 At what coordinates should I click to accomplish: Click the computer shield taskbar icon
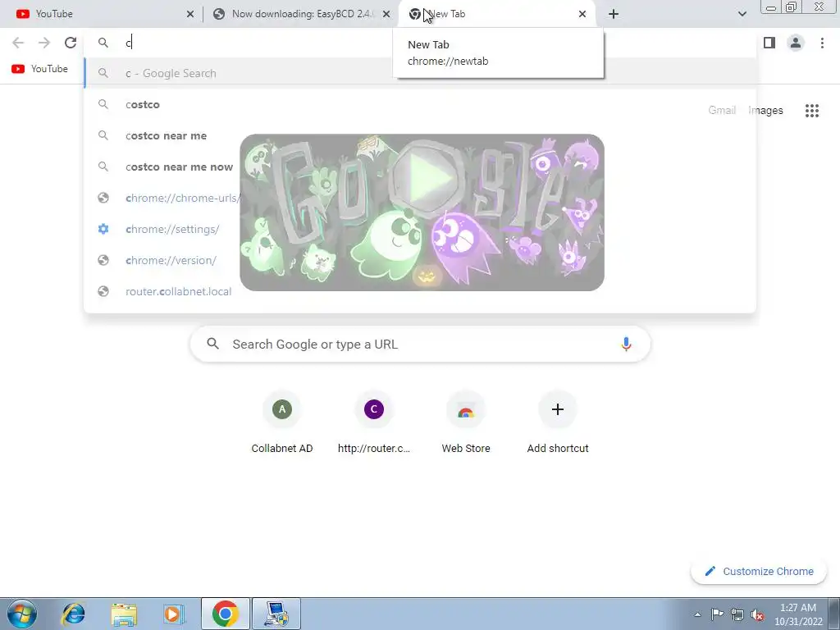pyautogui.click(x=276, y=614)
